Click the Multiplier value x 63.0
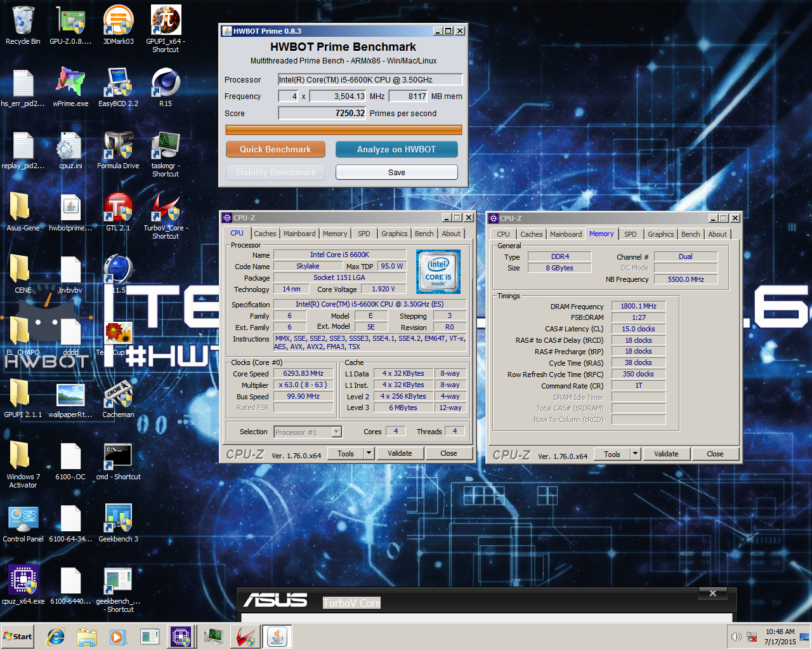Viewport: 812px width, 650px height. (x=303, y=385)
